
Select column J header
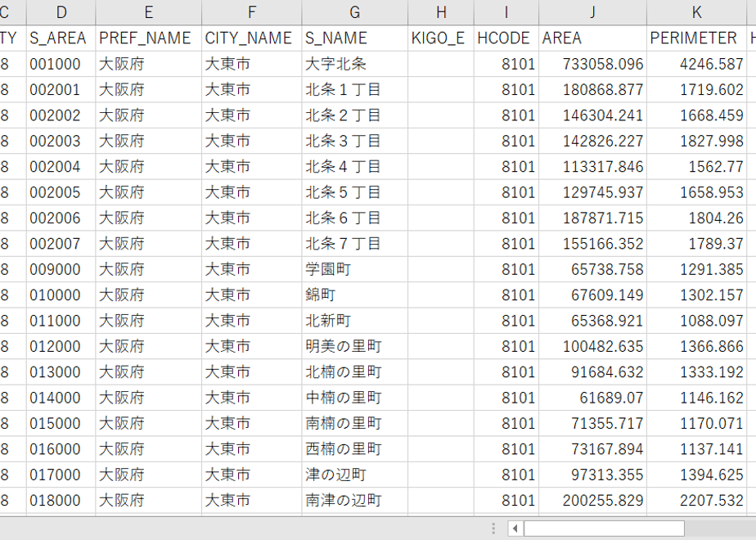[592, 12]
